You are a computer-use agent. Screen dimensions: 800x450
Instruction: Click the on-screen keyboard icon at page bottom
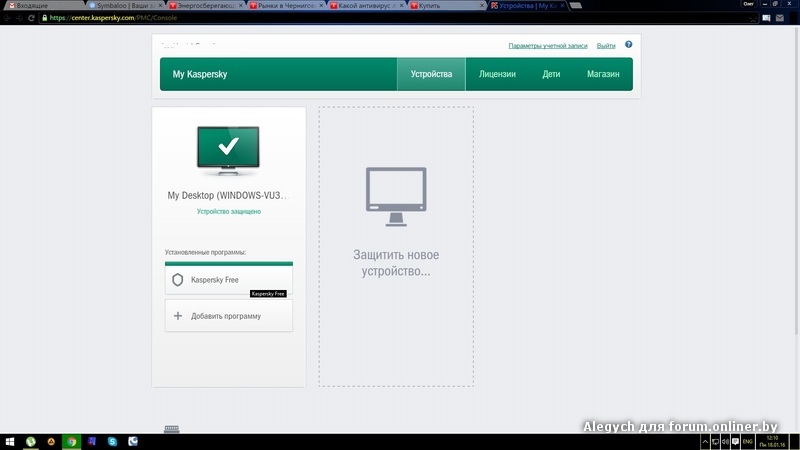[x=171, y=429]
